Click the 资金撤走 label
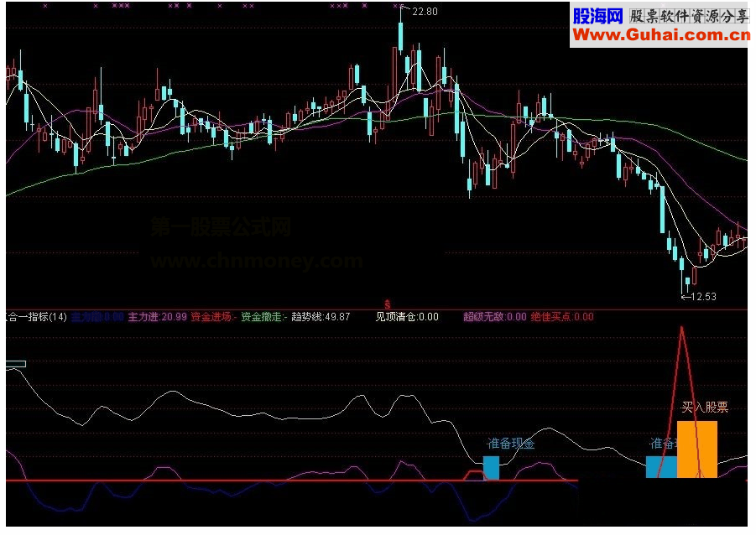Viewport: 756px width, 535px height. (261, 317)
